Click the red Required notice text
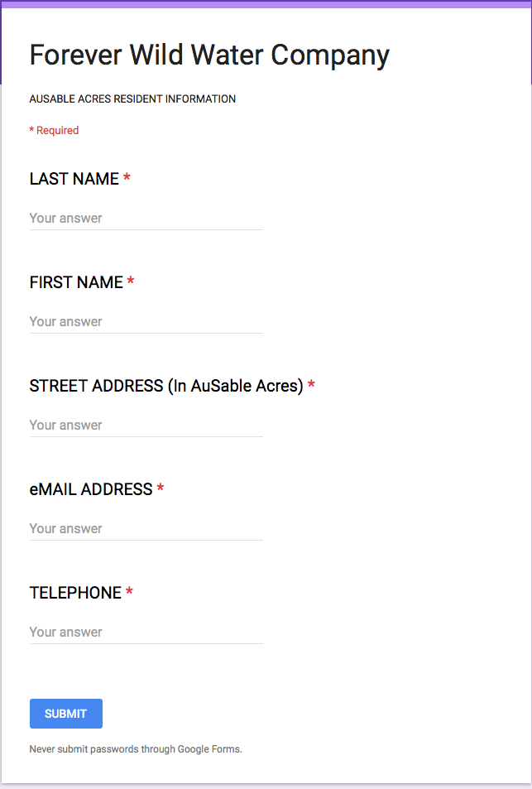Screen dimensions: 532x789 [55, 131]
